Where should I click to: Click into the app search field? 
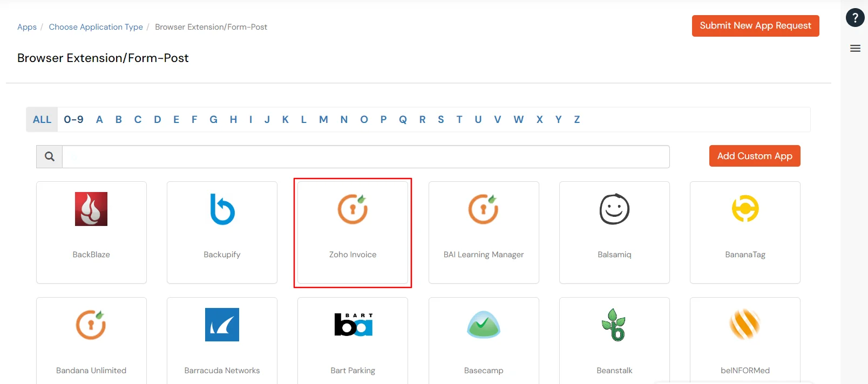[x=366, y=156]
